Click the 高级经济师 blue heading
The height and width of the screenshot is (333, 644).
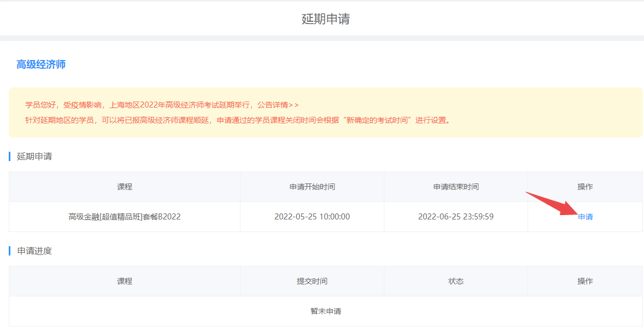[x=41, y=64]
